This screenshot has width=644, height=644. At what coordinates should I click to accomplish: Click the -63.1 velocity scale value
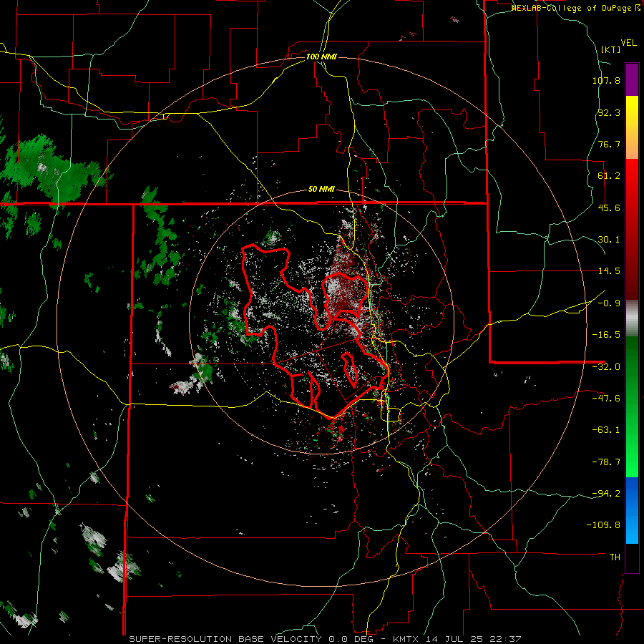tap(606, 430)
